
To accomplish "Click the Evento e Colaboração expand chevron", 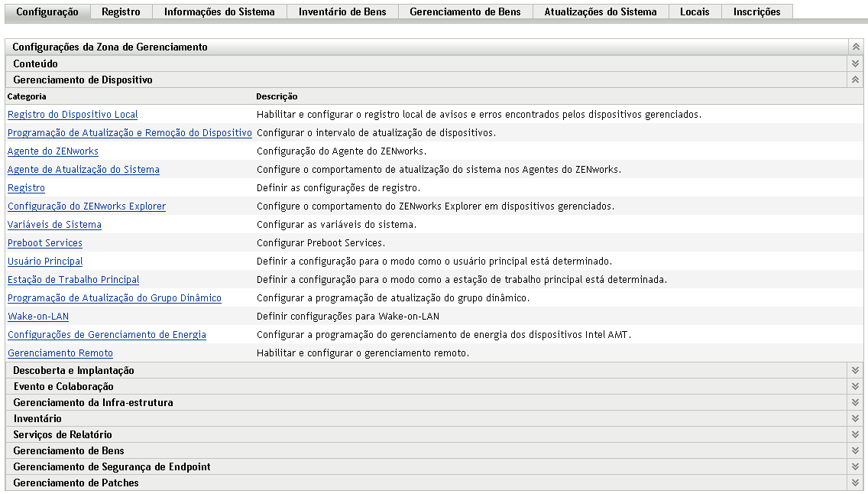I will [x=855, y=386].
